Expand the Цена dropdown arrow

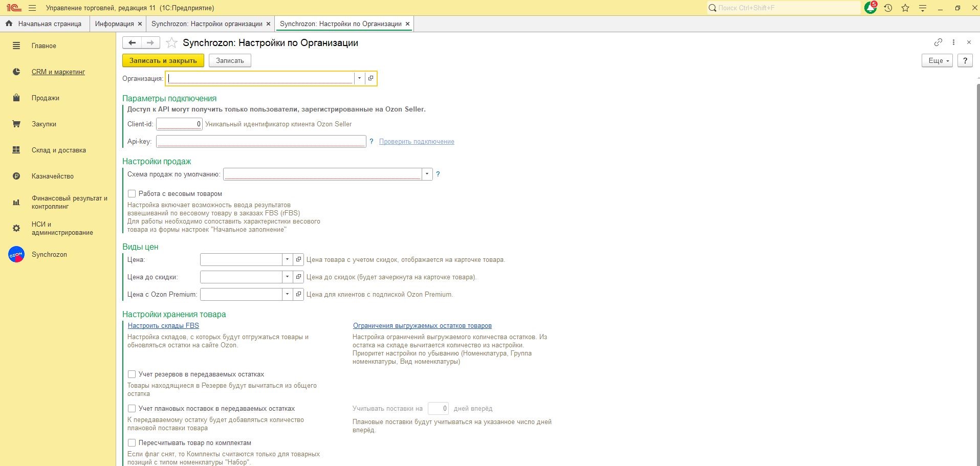click(x=287, y=259)
